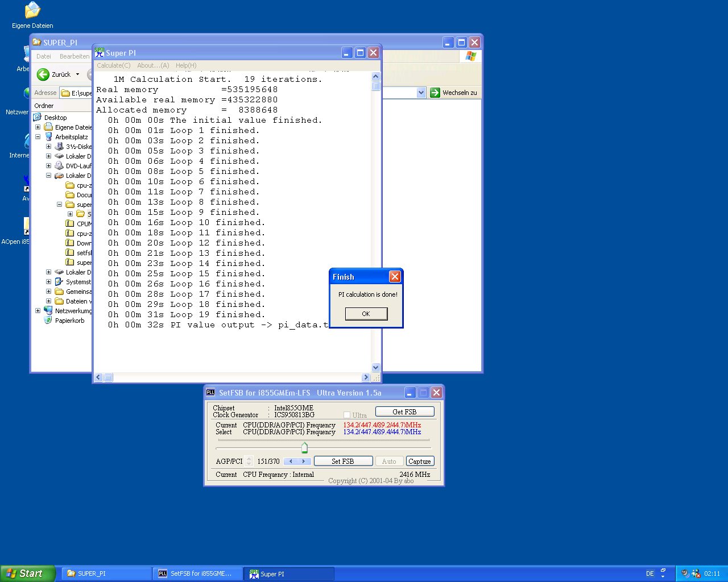Select the cpu-z folder icon in tree
The width and height of the screenshot is (728, 582).
coord(70,185)
